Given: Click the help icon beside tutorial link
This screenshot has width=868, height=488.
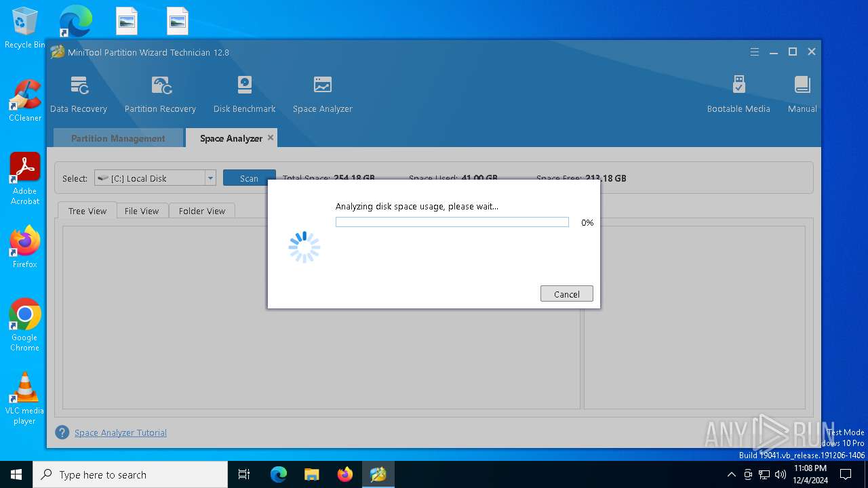Looking at the screenshot, I should click(x=62, y=432).
